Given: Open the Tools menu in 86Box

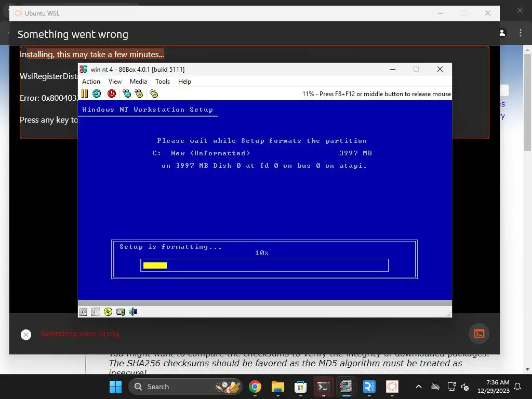Looking at the screenshot, I should [x=163, y=82].
